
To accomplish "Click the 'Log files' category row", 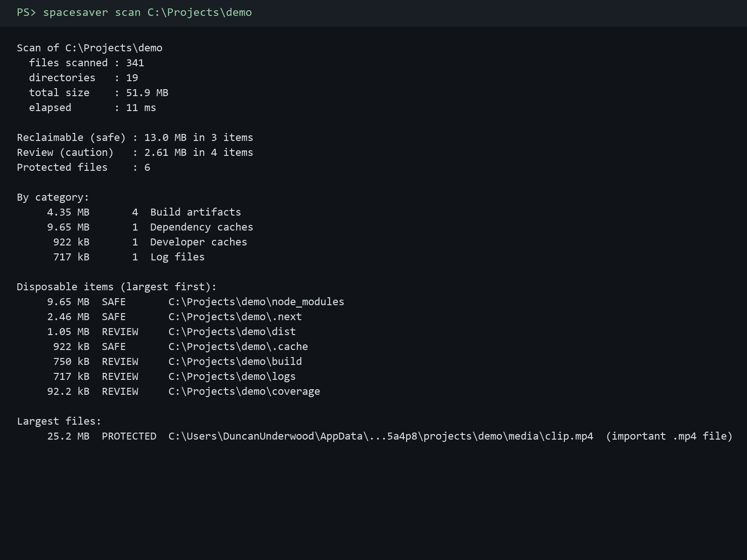I will click(129, 257).
